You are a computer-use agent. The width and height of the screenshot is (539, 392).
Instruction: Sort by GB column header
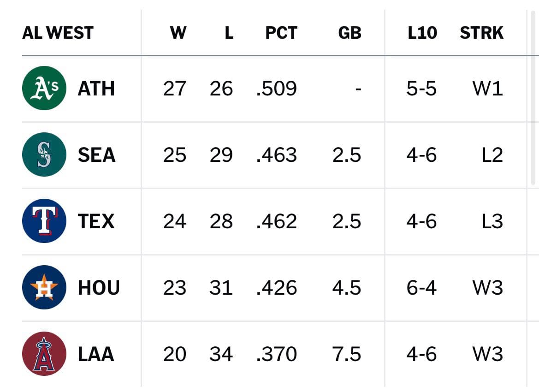(349, 33)
